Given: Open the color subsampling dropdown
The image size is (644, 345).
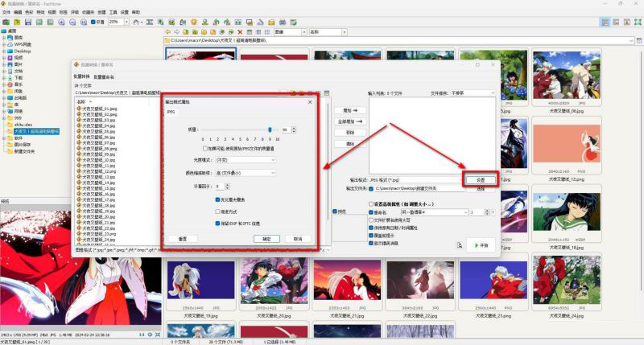Looking at the screenshot, I should pyautogui.click(x=246, y=173).
